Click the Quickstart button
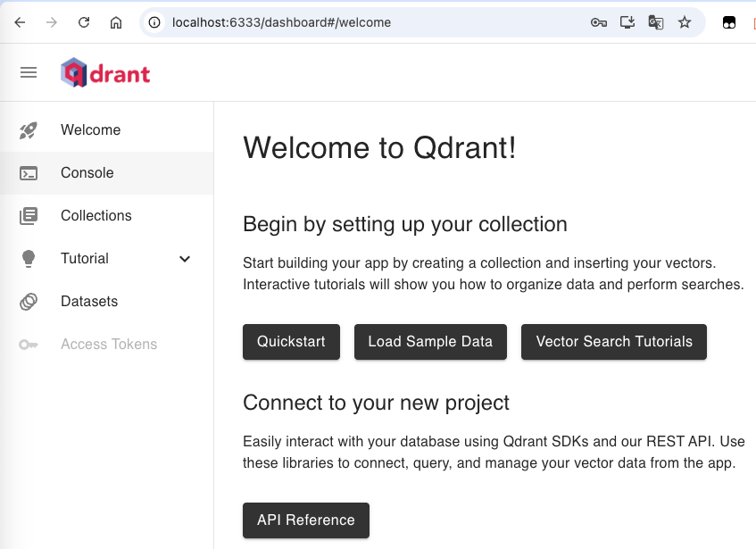This screenshot has width=756, height=549. (x=291, y=342)
